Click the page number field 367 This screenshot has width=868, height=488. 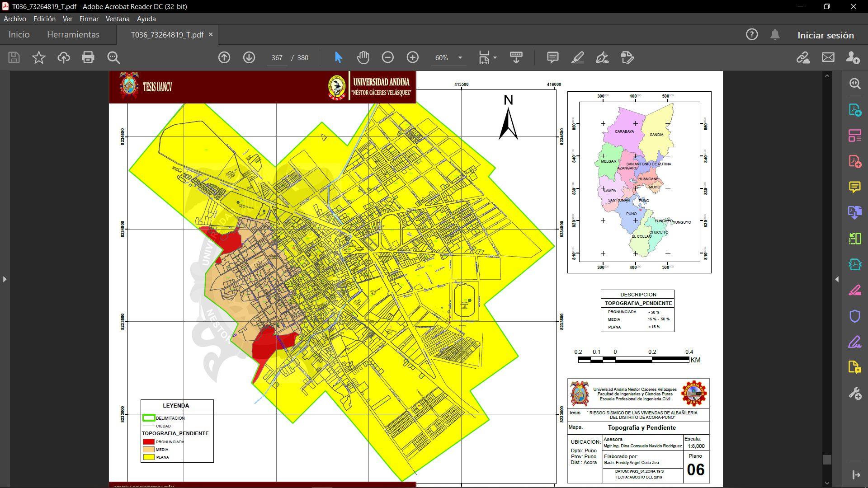click(277, 58)
